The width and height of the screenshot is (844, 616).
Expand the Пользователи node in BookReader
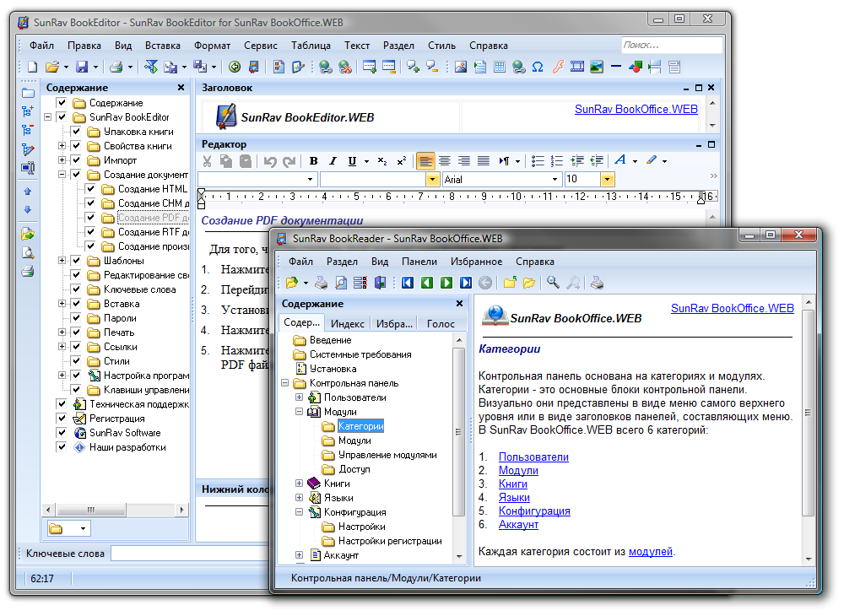click(300, 397)
